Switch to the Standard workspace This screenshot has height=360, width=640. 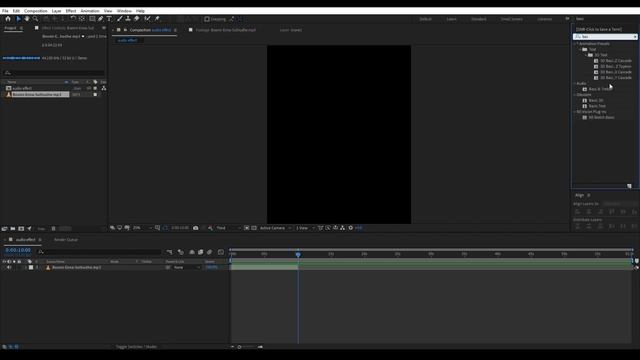[x=478, y=19]
